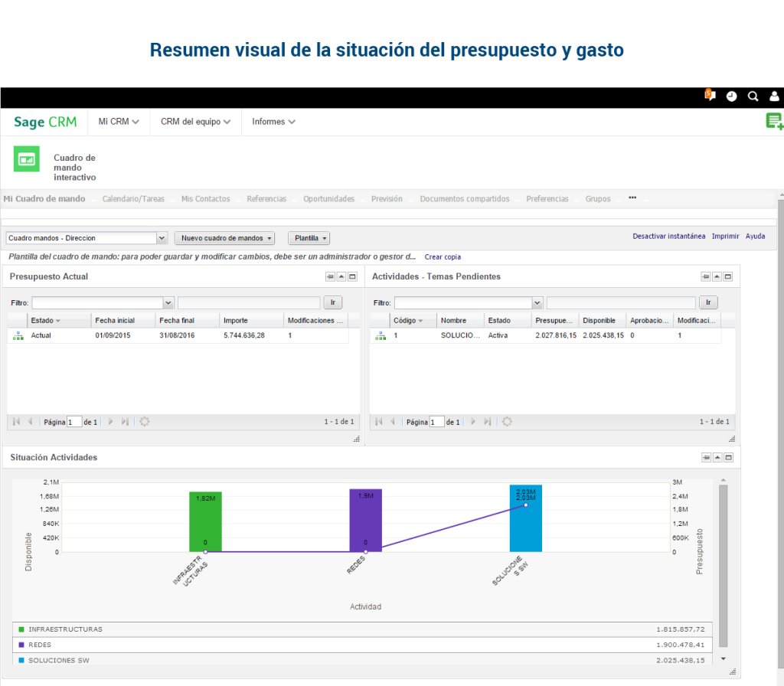This screenshot has width=784, height=686.
Task: Click the recent history clock icon
Action: tap(732, 96)
